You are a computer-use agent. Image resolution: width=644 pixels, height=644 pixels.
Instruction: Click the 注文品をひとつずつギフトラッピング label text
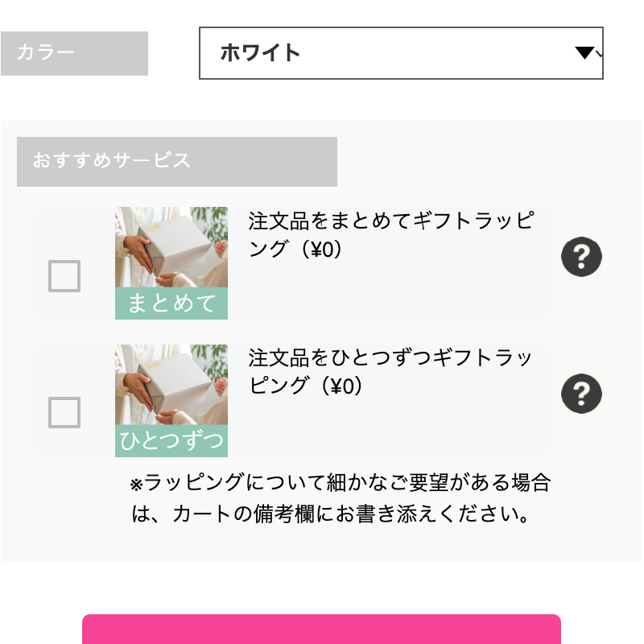[x=390, y=371]
